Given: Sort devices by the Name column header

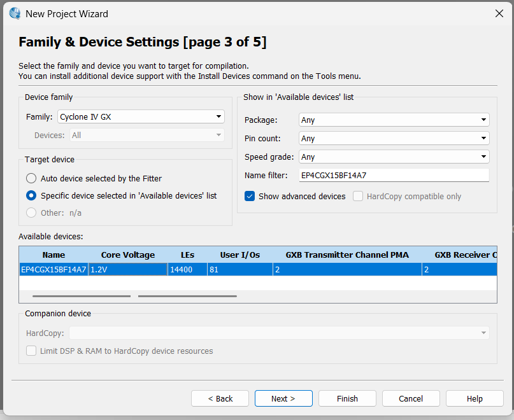Looking at the screenshot, I should click(54, 255).
